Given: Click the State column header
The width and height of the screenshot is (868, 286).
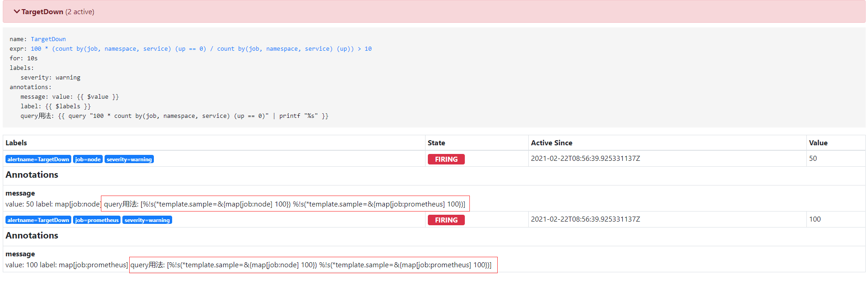Looking at the screenshot, I should (x=436, y=143).
